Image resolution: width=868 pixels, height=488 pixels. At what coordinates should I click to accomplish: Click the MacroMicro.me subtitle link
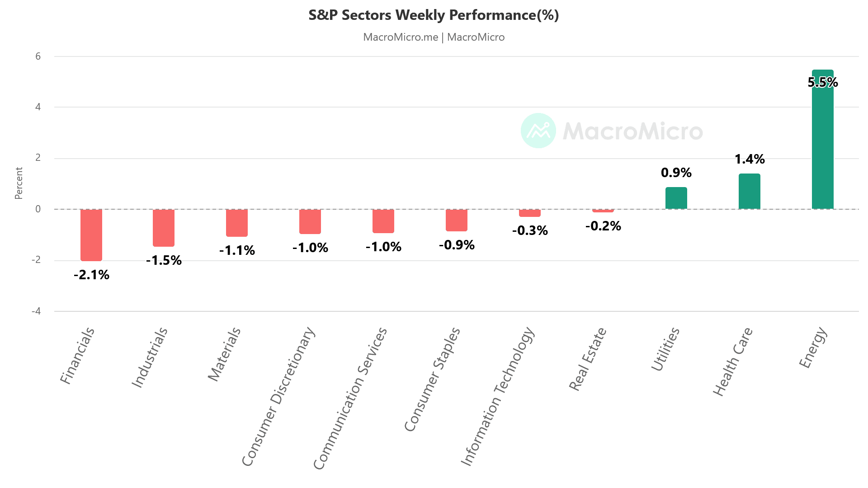pyautogui.click(x=401, y=37)
